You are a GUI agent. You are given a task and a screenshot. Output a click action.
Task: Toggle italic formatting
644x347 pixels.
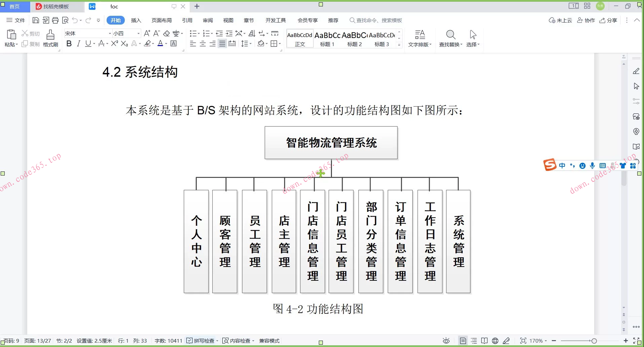78,43
